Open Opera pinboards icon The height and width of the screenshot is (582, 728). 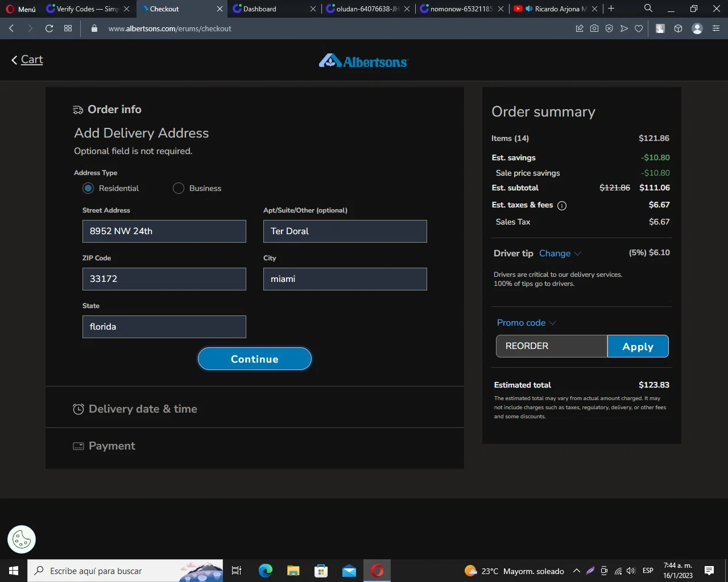(580, 28)
